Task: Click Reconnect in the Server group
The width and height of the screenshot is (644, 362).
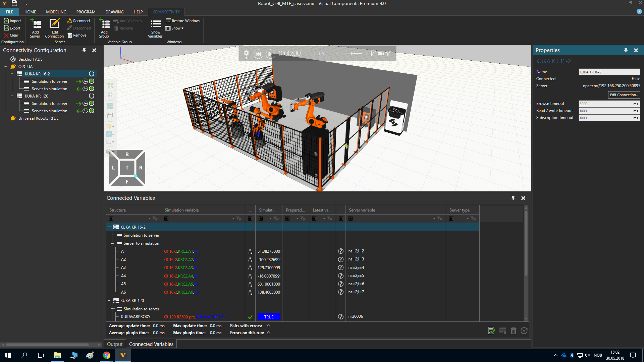Action: [79, 21]
